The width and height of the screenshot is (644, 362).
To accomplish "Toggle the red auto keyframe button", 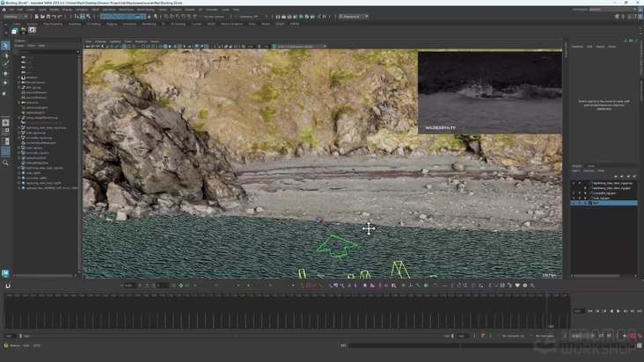I will pos(633,336).
